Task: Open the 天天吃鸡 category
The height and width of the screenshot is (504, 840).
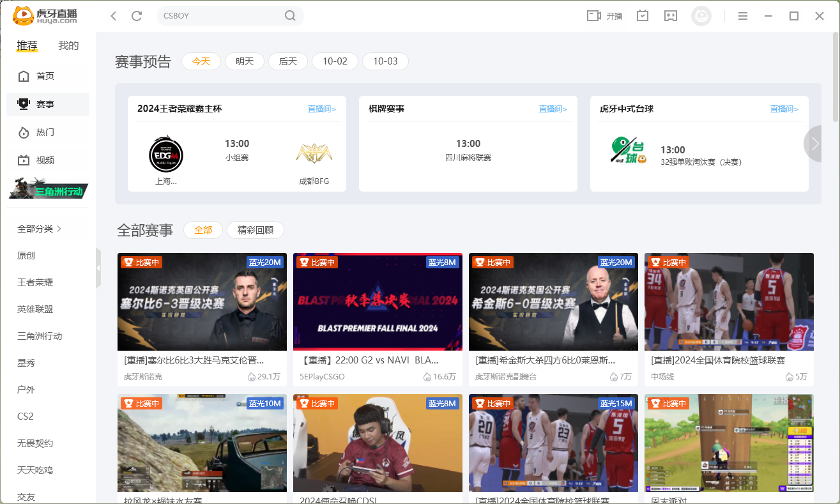Action: click(35, 470)
